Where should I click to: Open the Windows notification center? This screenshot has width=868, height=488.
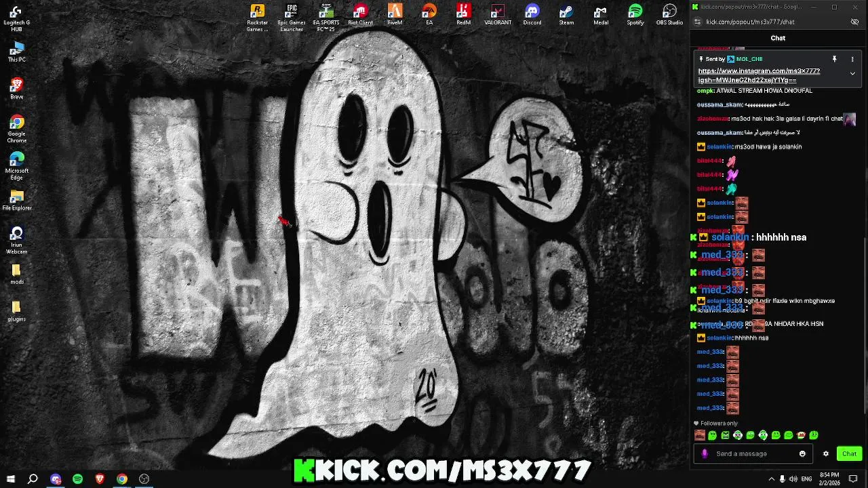853,479
